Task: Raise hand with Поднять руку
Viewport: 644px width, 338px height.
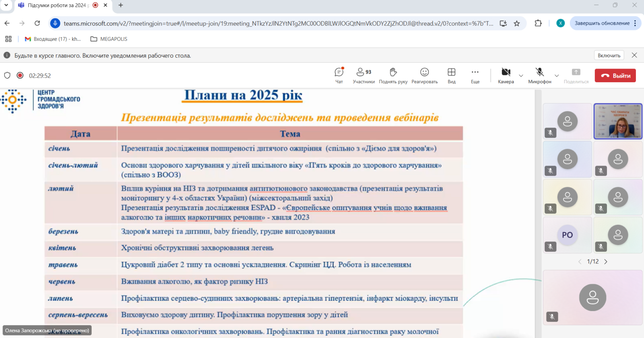Action: (x=393, y=75)
